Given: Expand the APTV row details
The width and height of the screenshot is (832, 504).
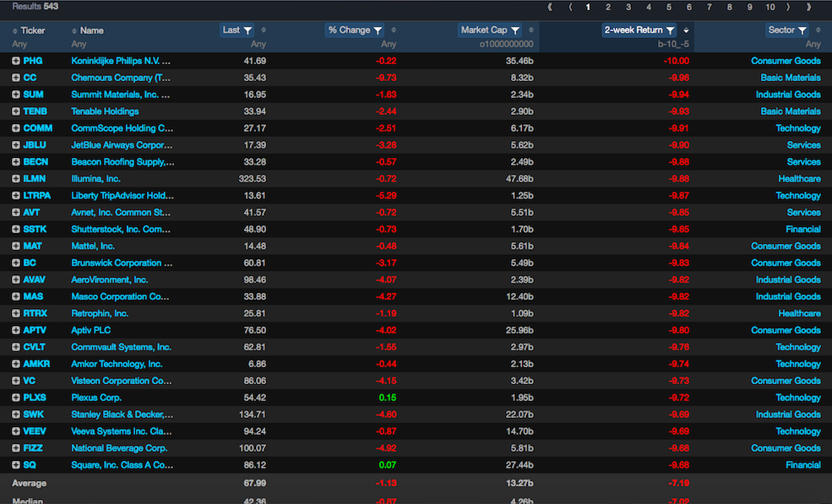Looking at the screenshot, I should [x=16, y=331].
